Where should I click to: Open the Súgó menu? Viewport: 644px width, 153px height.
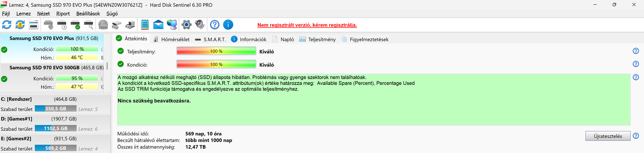click(x=112, y=13)
